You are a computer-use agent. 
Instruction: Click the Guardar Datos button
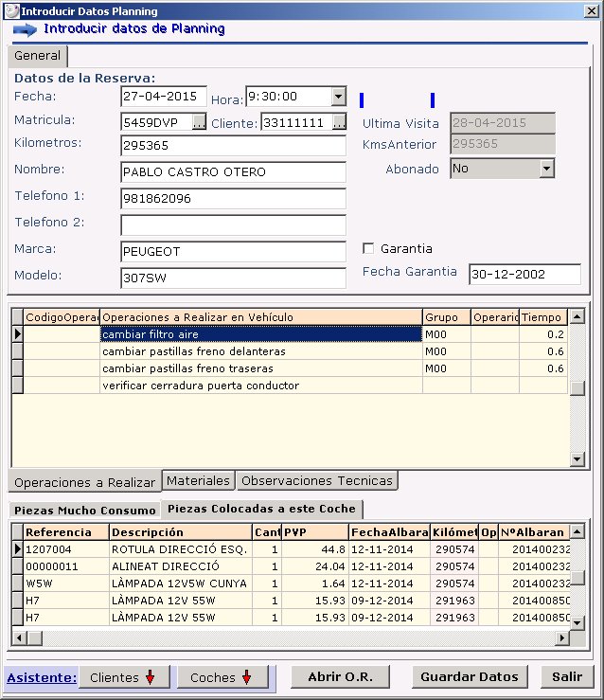tap(470, 676)
